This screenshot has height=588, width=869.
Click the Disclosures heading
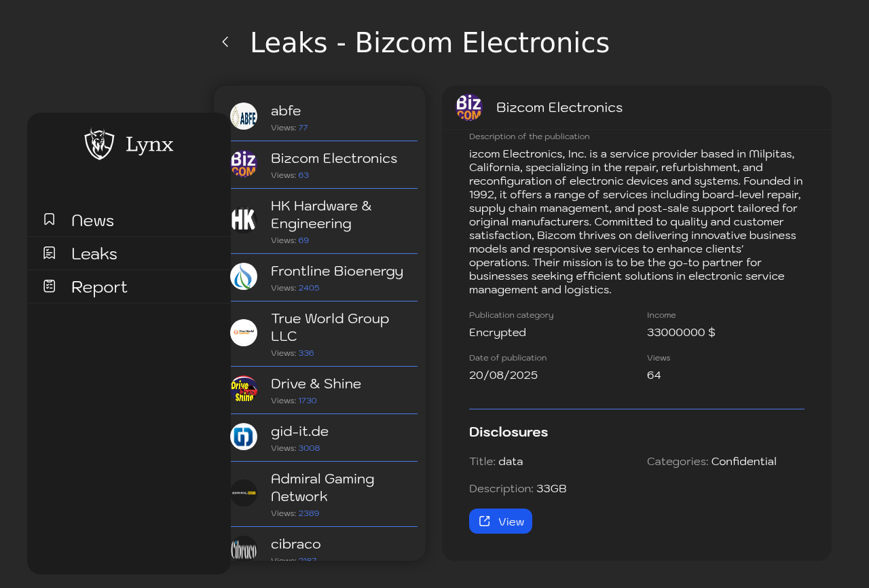click(509, 432)
